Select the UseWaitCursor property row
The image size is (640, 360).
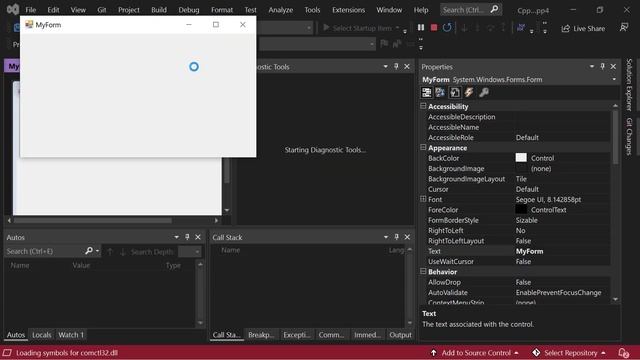click(515, 262)
